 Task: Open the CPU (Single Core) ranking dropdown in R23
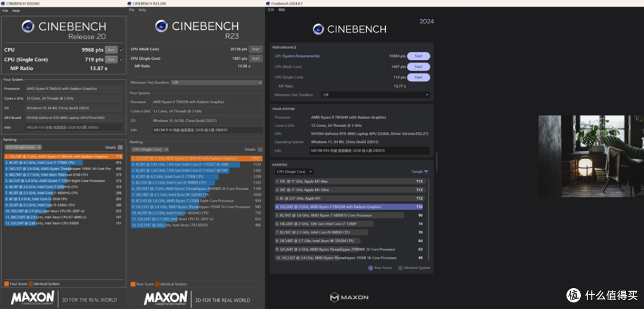pyautogui.click(x=150, y=150)
